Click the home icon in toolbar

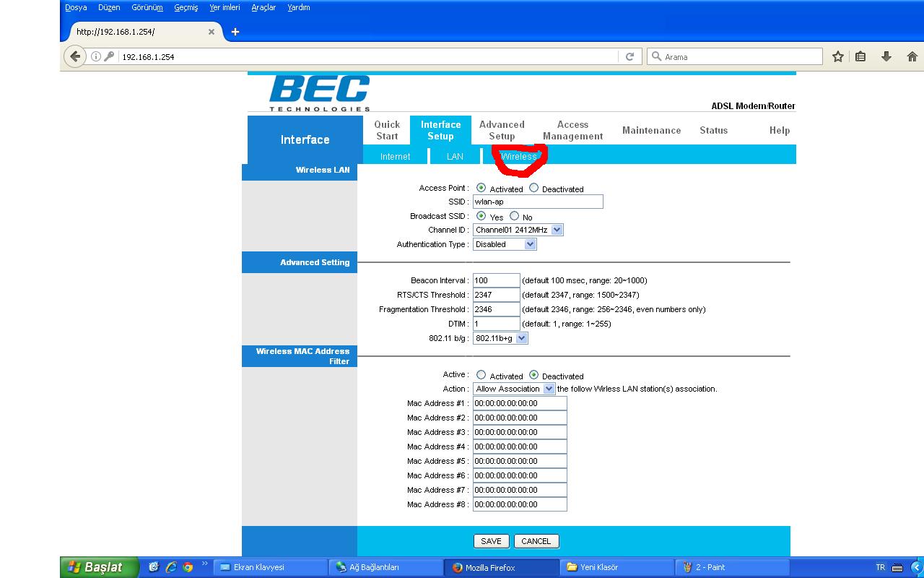(912, 56)
